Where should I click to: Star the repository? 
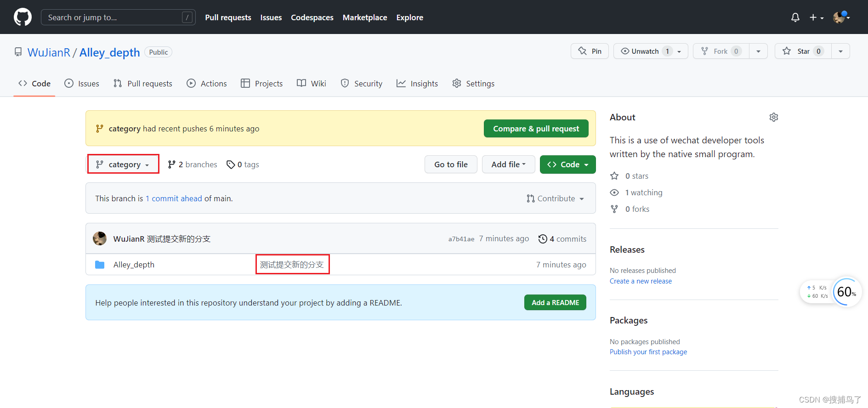tap(803, 51)
